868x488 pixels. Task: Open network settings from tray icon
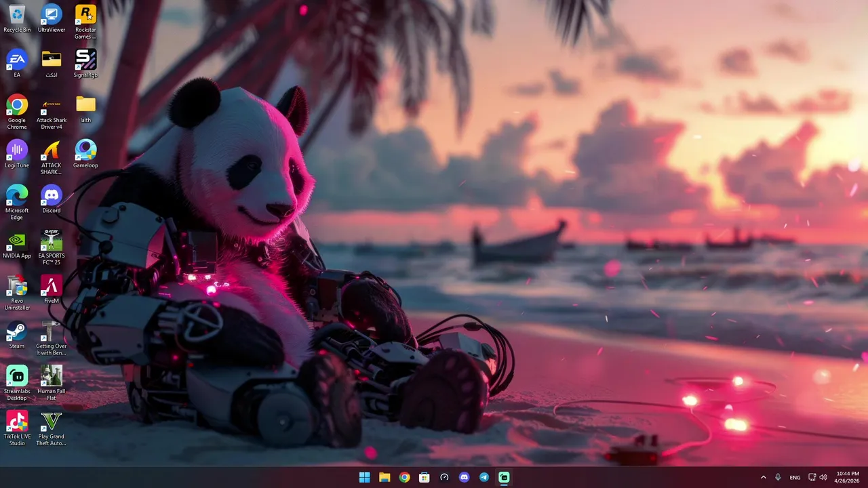pos(812,477)
